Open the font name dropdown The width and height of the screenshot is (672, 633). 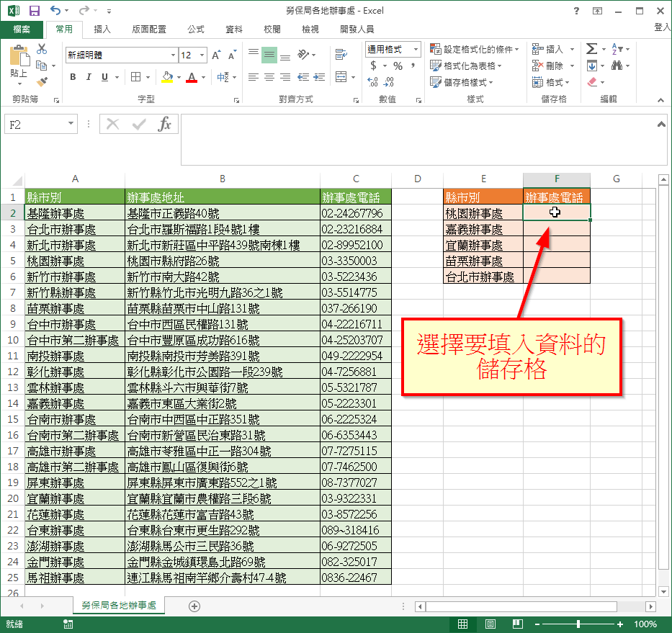pyautogui.click(x=173, y=55)
